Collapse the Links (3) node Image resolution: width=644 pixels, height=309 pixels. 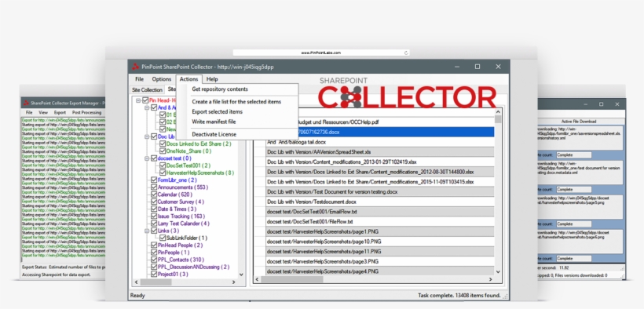coord(147,231)
